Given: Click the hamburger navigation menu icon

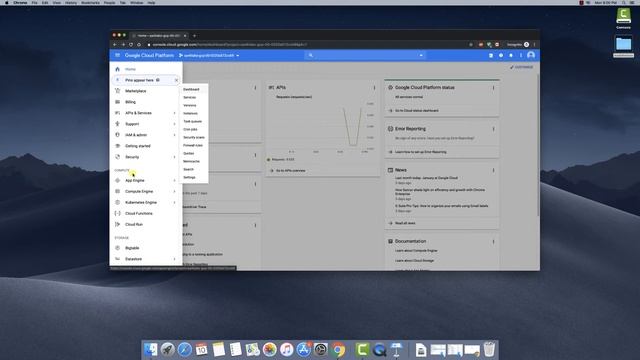Looking at the screenshot, I should coord(118,55).
